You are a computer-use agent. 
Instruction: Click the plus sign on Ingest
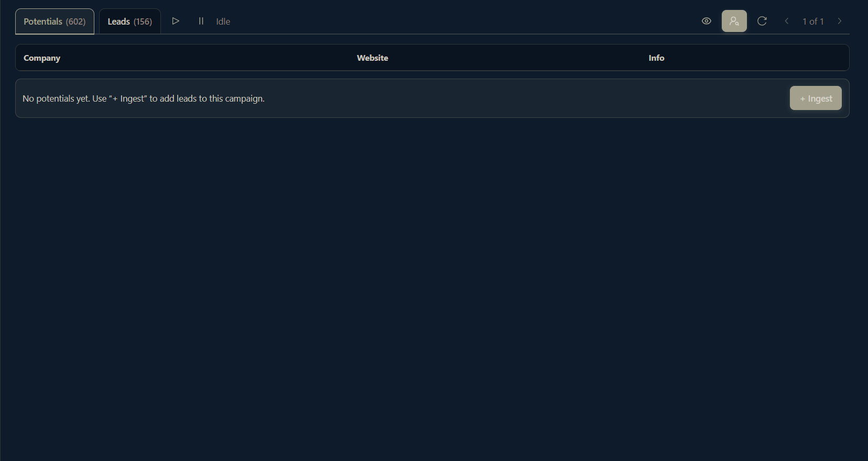[802, 99]
